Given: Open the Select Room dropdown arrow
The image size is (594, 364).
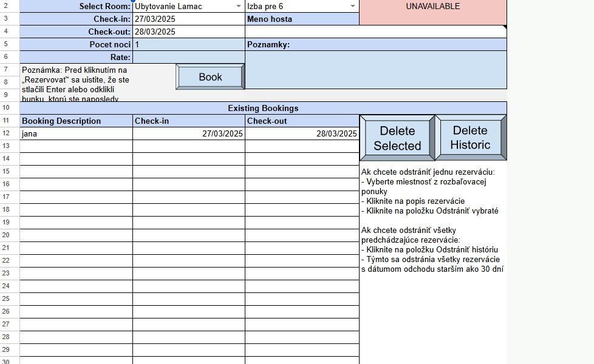Looking at the screenshot, I should (x=238, y=7).
